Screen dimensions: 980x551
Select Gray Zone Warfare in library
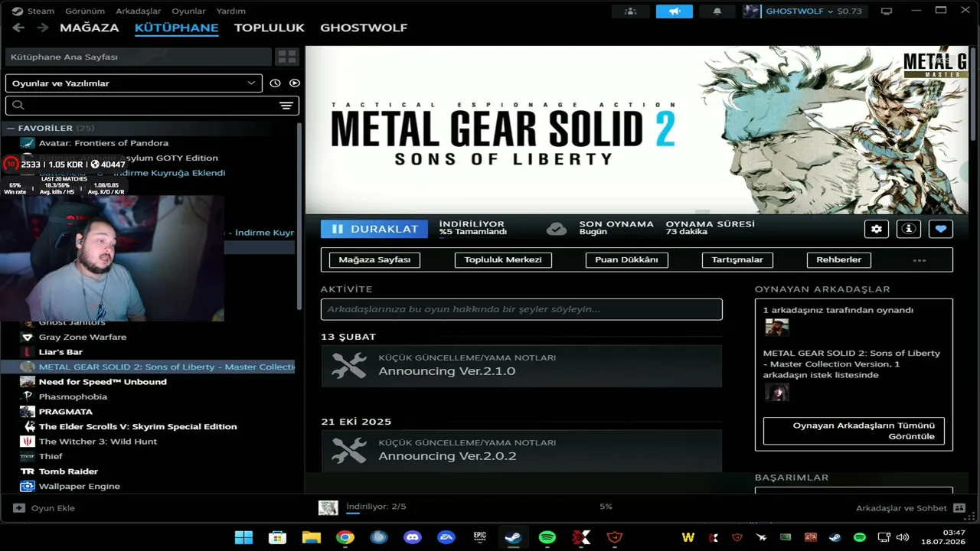83,337
